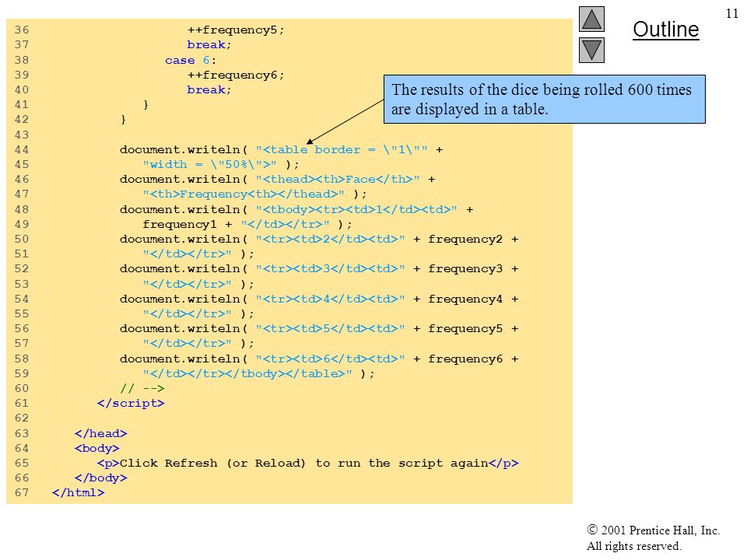
Task: Click the '</body>' tag on line 66
Action: (100, 478)
